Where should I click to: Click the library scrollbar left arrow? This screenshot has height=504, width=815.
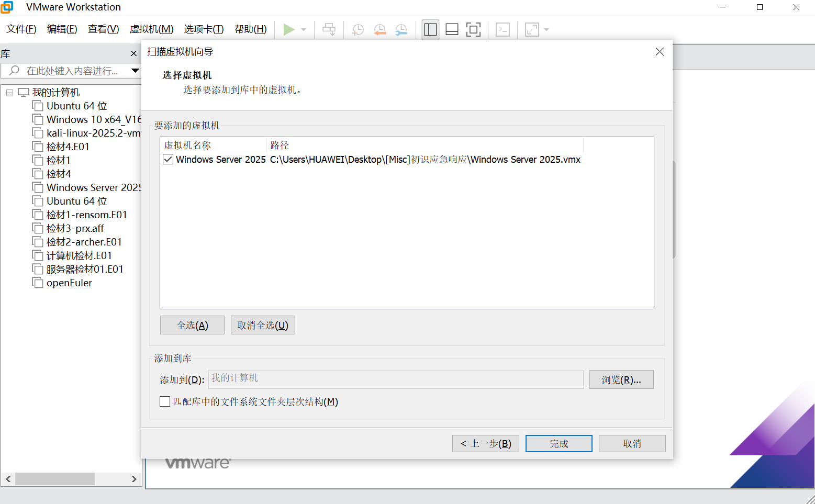8,479
